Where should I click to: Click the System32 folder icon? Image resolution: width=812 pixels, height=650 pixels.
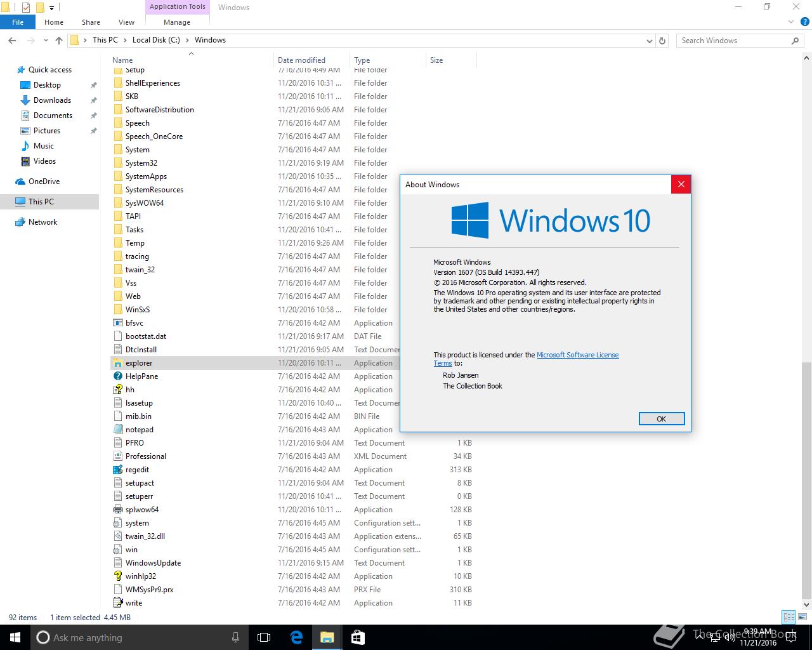pos(117,163)
